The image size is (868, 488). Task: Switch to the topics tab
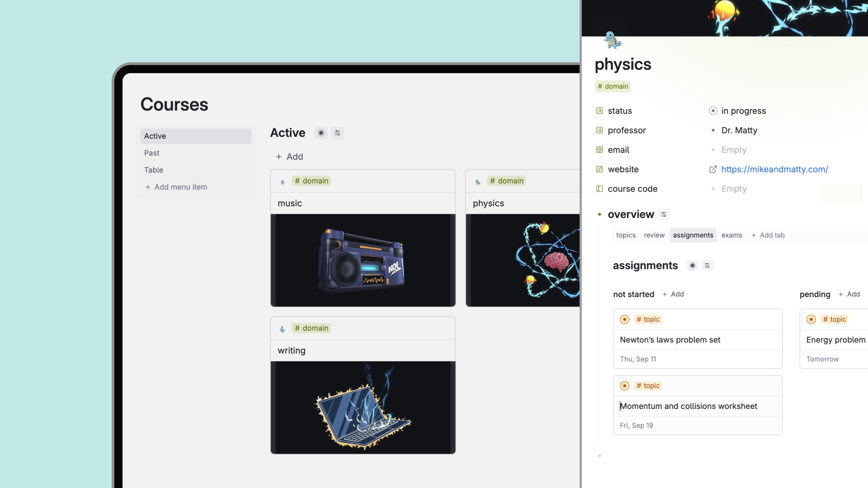point(626,235)
